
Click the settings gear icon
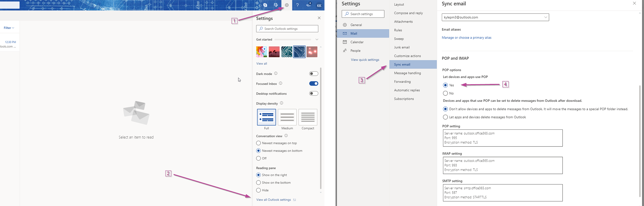[x=287, y=5]
